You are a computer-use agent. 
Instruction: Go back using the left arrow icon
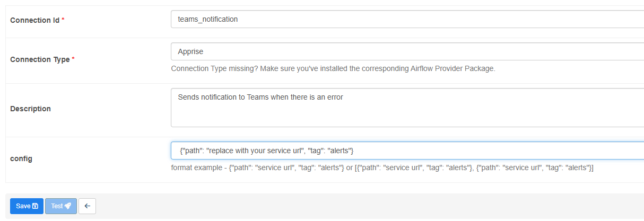87,206
